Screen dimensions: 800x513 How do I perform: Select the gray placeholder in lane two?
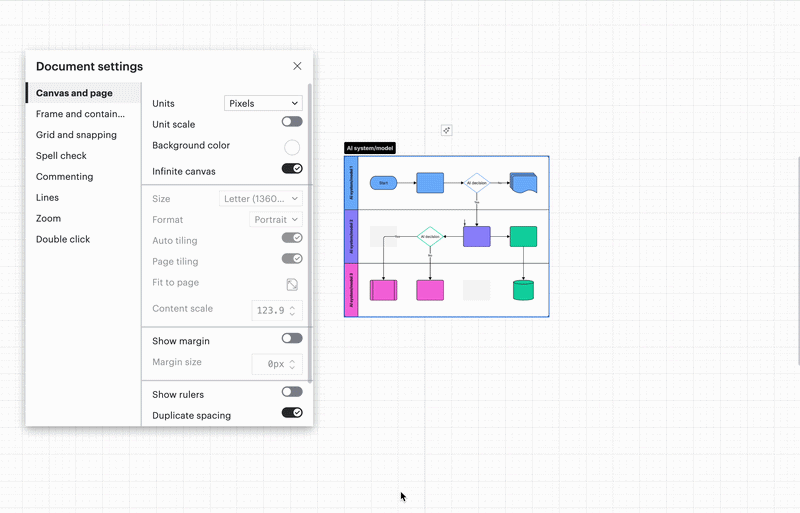pos(383,236)
